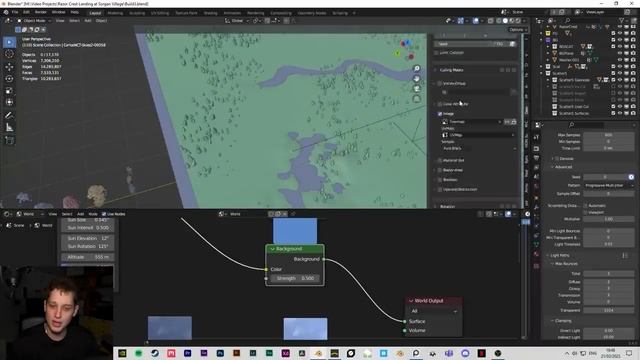The width and height of the screenshot is (640, 360).
Task: Open the viewport View menu
Action: coord(60,20)
